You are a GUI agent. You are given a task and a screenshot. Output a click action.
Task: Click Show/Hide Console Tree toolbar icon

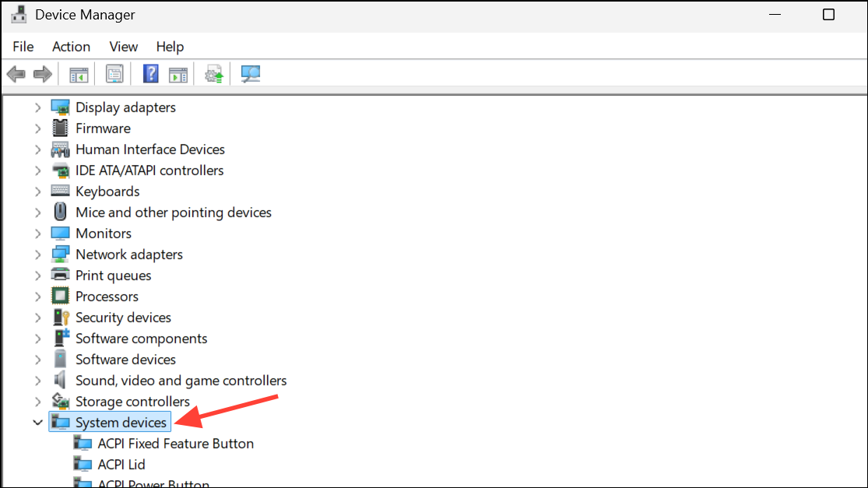[x=79, y=75]
